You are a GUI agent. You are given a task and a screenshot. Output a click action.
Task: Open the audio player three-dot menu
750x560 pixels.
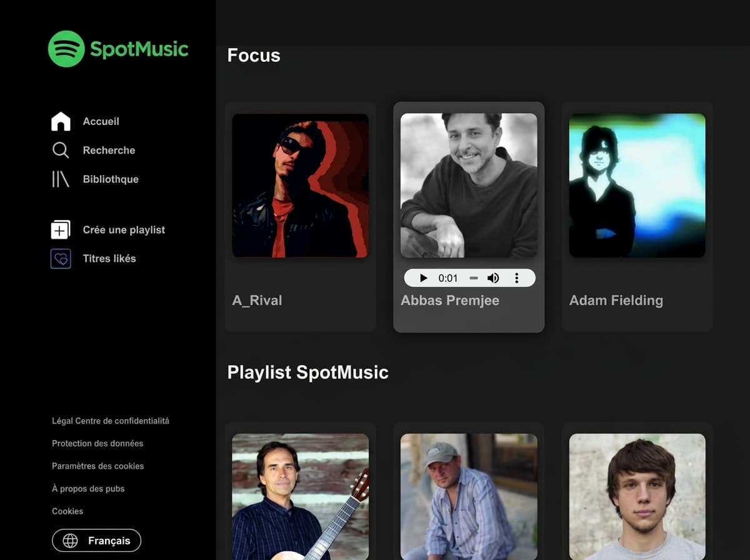point(516,278)
